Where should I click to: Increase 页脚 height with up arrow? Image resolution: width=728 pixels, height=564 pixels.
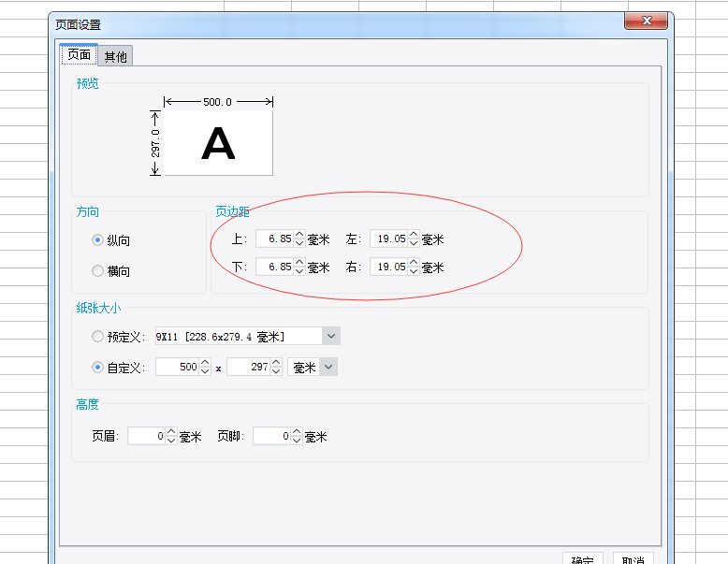click(x=297, y=431)
